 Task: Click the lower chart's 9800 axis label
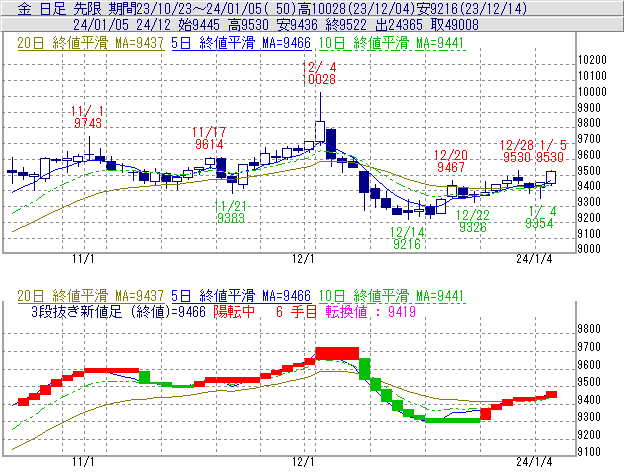tap(589, 329)
